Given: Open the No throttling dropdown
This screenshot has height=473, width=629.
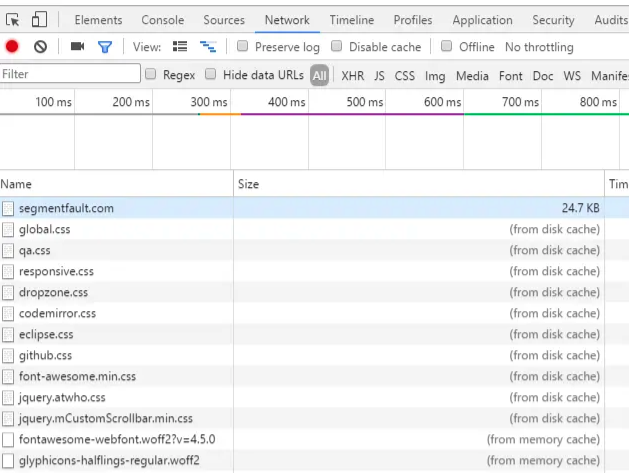Looking at the screenshot, I should 539,47.
